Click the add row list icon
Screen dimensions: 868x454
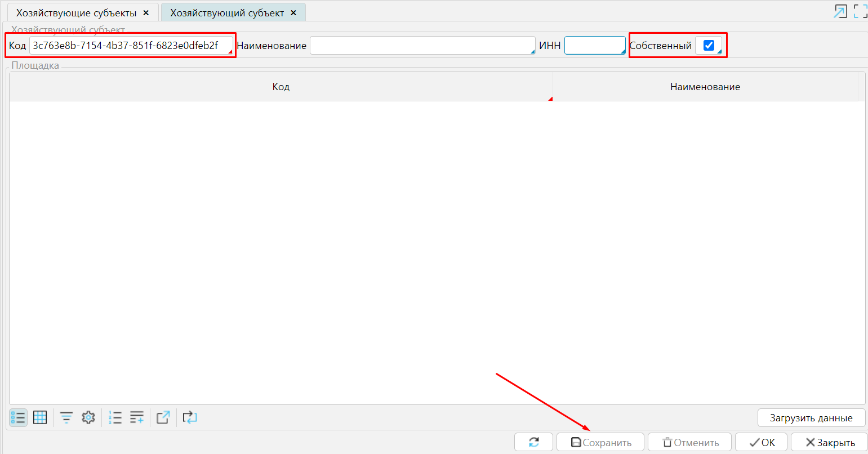(x=137, y=417)
